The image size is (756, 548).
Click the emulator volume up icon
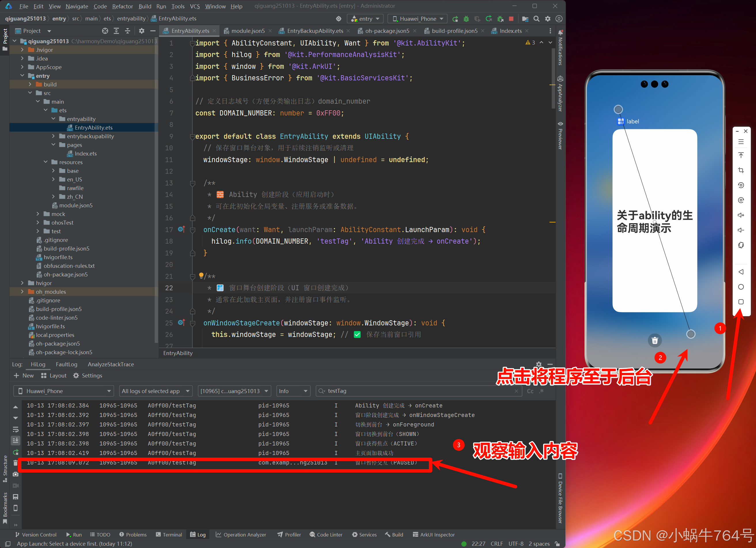point(741,215)
